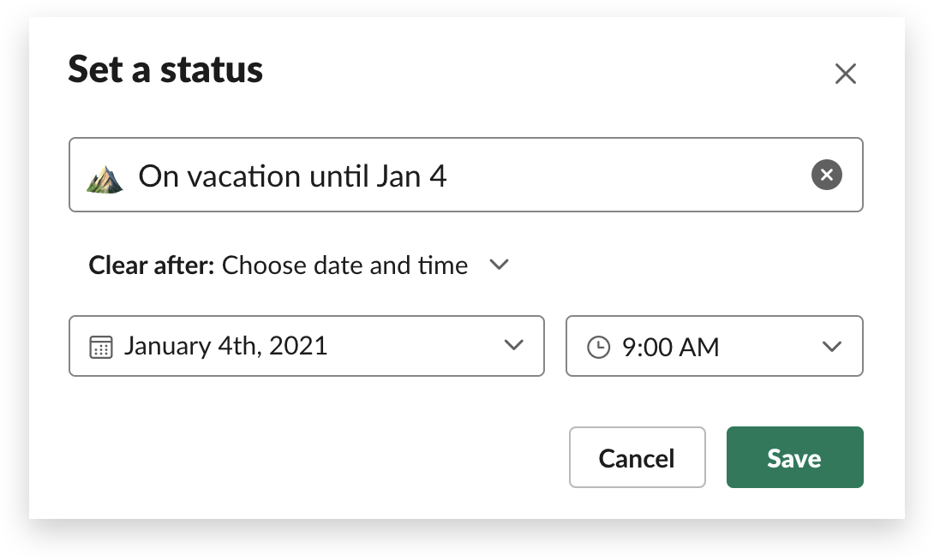The image size is (934, 560).
Task: Clear the status text with the circled X
Action: 826,176
